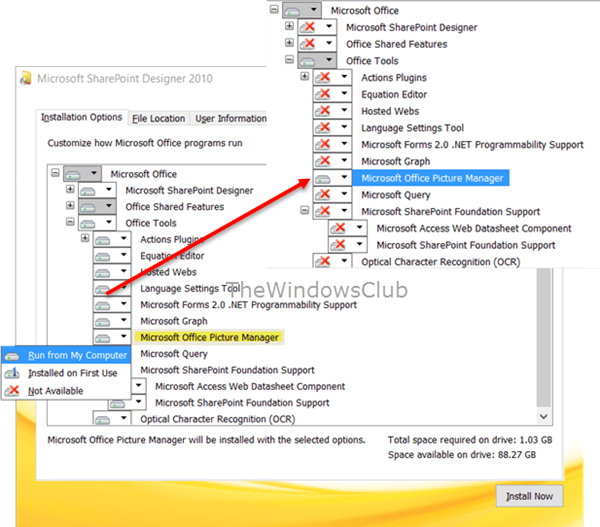Viewport: 600px width, 527px height.
Task: Expand Actions Plugins in right inset tree
Action: click(x=305, y=76)
